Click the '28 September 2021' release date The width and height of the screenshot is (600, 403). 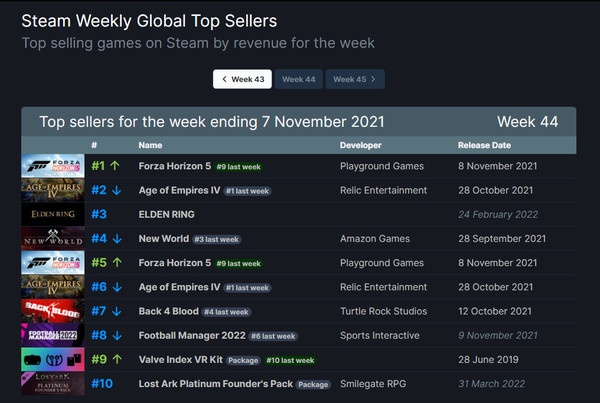tap(502, 238)
